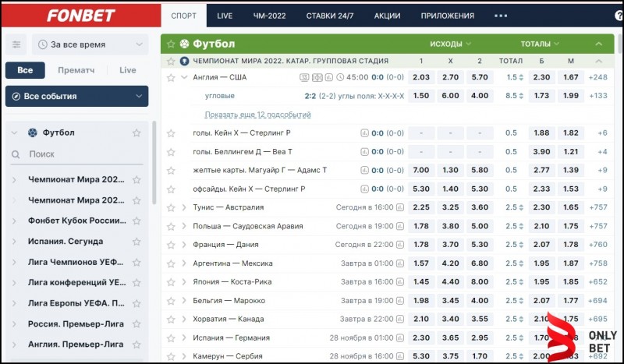This screenshot has height=364, width=624.
Task: Select the Прематч filter
Action: tap(76, 70)
